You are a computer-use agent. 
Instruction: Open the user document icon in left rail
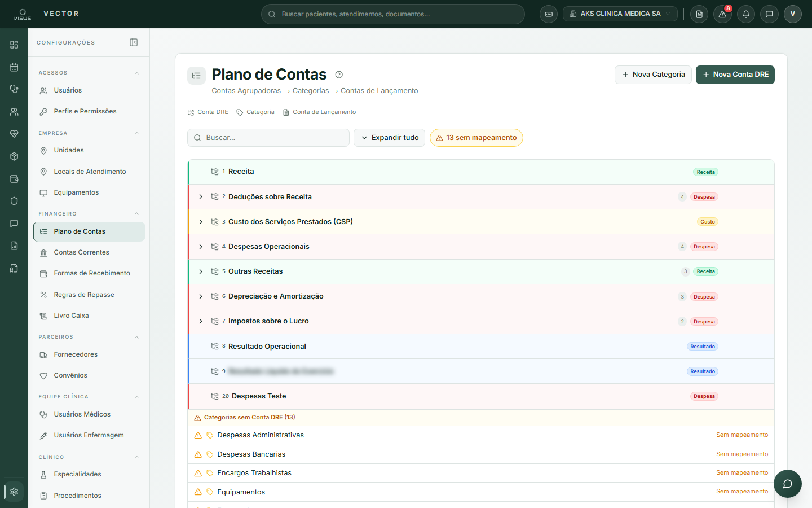pos(14,268)
